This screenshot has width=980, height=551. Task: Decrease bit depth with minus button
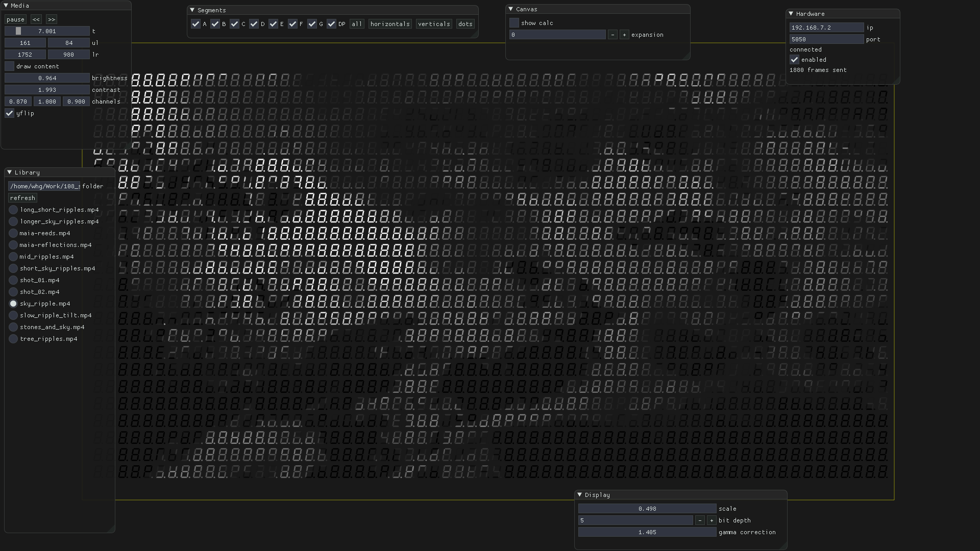[700, 520]
